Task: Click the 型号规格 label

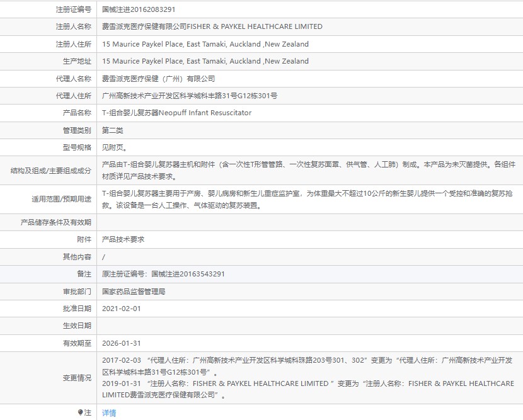Action: tap(77, 147)
